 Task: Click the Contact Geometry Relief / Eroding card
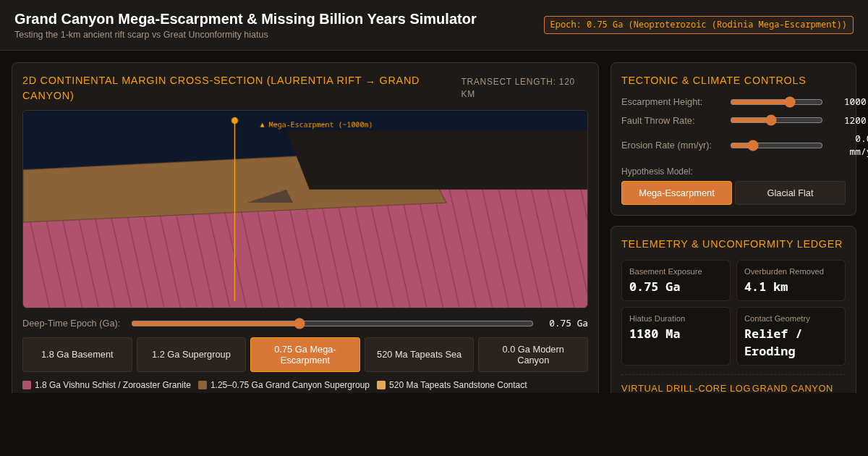pos(791,337)
